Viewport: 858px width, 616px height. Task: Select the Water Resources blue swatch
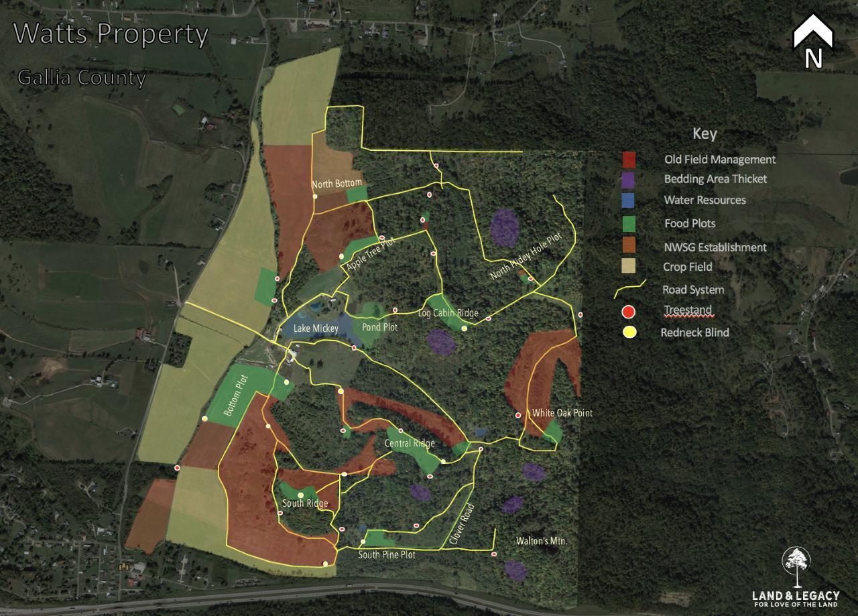629,200
